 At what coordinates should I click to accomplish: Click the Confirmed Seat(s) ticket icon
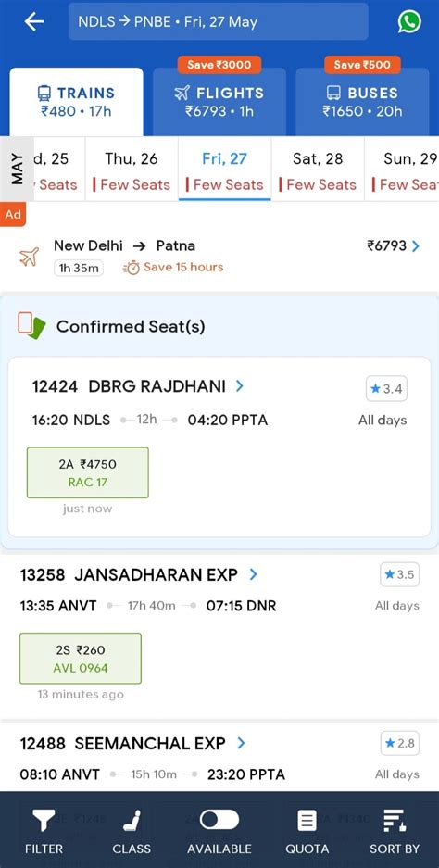(x=31, y=325)
